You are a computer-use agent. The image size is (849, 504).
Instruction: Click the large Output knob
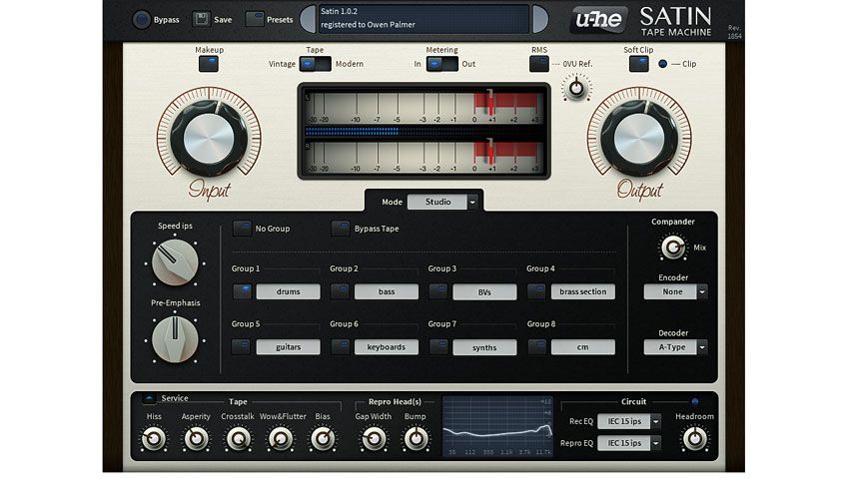639,139
